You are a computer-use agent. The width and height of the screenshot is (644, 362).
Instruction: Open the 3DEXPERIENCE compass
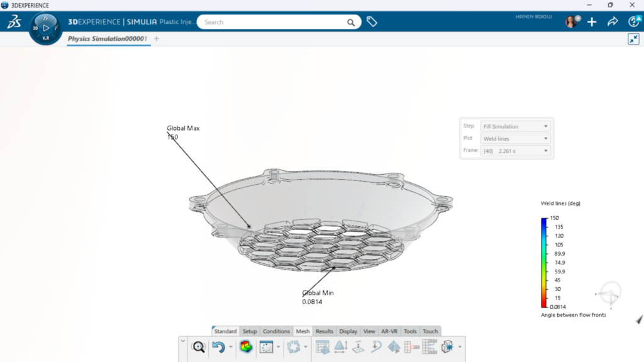point(45,28)
